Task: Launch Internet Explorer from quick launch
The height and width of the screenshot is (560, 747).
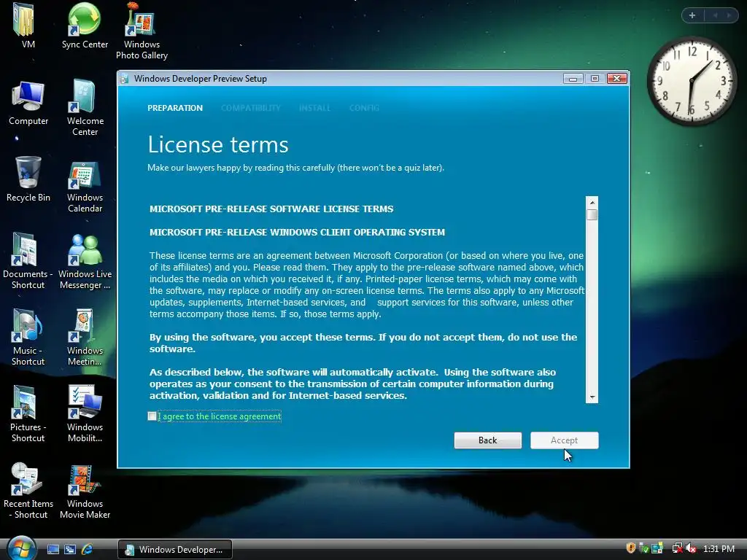Action: (88, 549)
